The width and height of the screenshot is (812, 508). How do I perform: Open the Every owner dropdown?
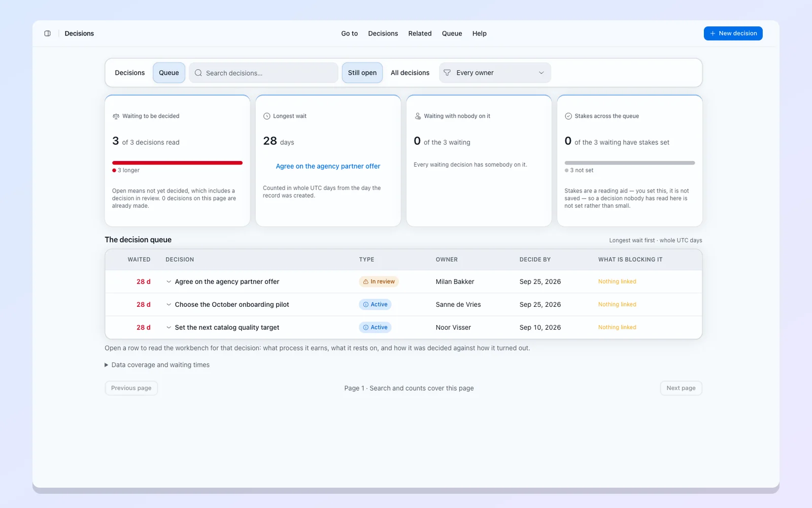point(495,73)
